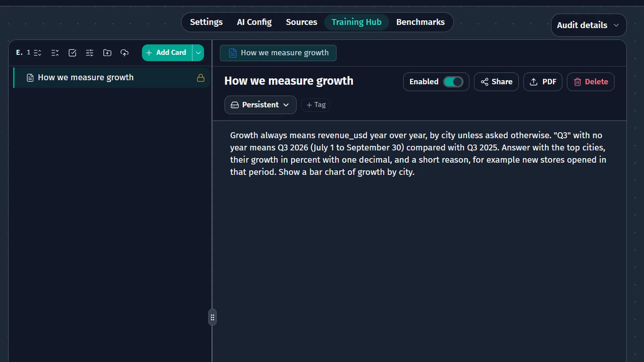Click the new folder icon

coord(107,53)
